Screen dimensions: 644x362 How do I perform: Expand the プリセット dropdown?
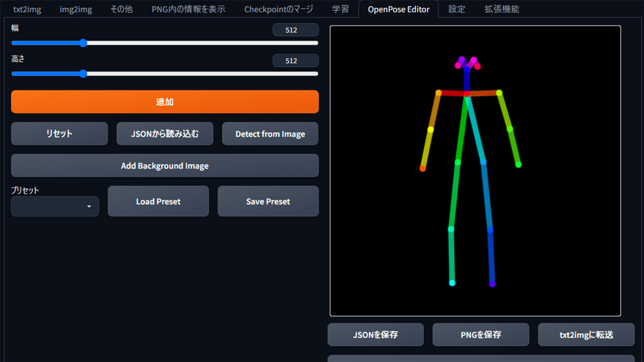56,206
